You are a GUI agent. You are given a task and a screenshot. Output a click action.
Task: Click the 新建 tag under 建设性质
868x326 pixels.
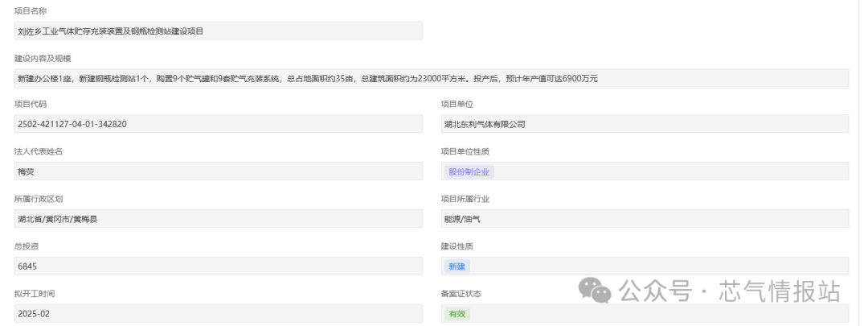tap(457, 266)
